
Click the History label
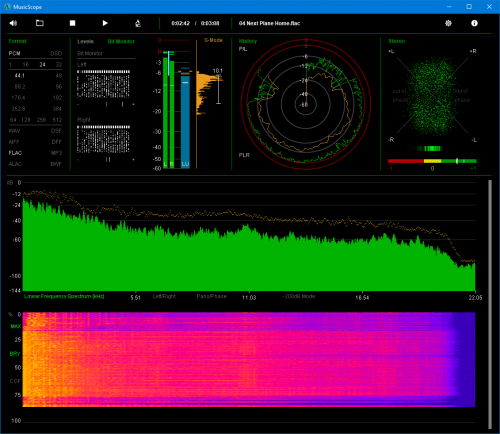[248, 41]
